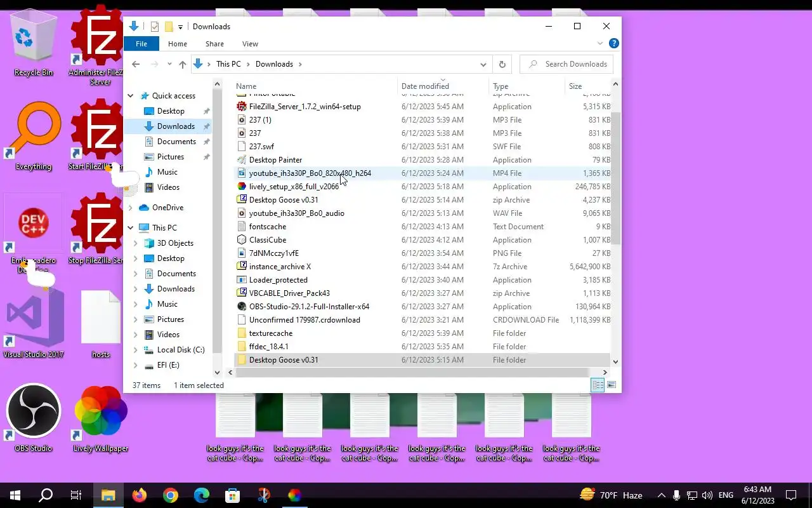Open the notification center icon
The image size is (812, 508).
click(791, 495)
